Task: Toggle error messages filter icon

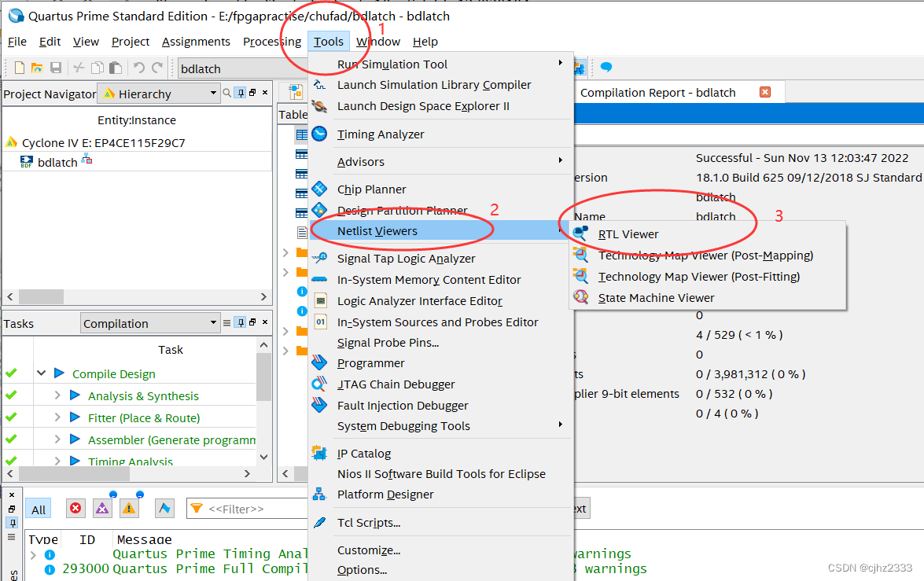Action: pyautogui.click(x=75, y=508)
